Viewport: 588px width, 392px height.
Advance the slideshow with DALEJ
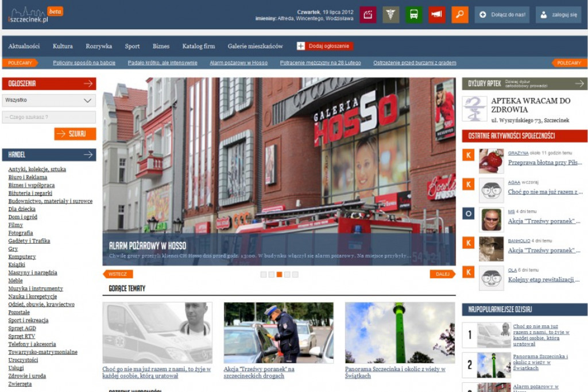coord(443,275)
